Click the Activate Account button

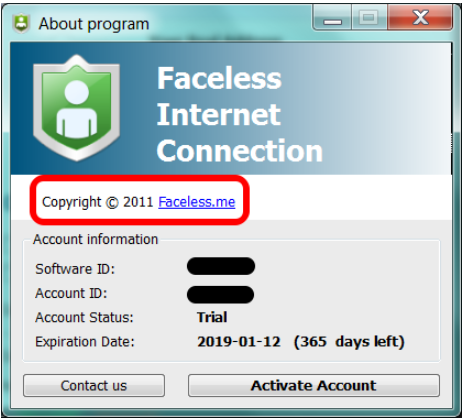tap(314, 386)
